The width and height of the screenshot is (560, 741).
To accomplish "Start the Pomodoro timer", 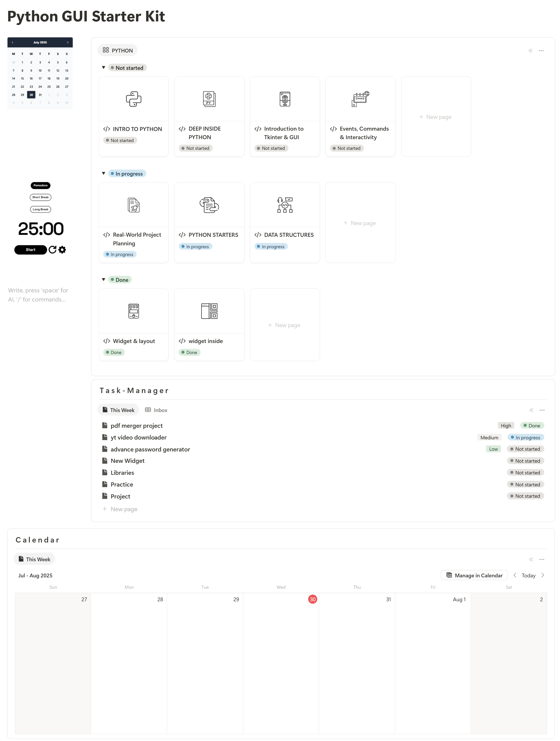I will [x=31, y=250].
